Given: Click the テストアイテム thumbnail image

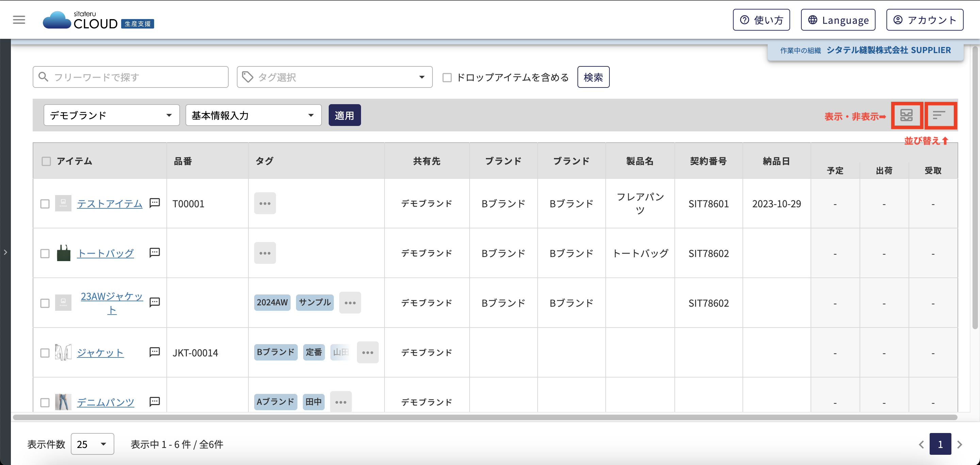Looking at the screenshot, I should click(63, 203).
